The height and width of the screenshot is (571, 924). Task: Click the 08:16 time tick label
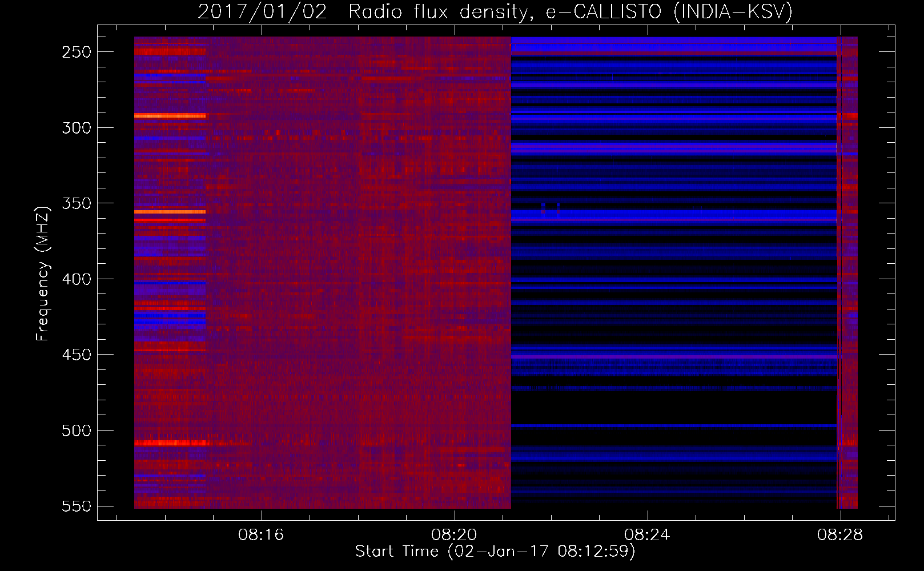tap(262, 535)
